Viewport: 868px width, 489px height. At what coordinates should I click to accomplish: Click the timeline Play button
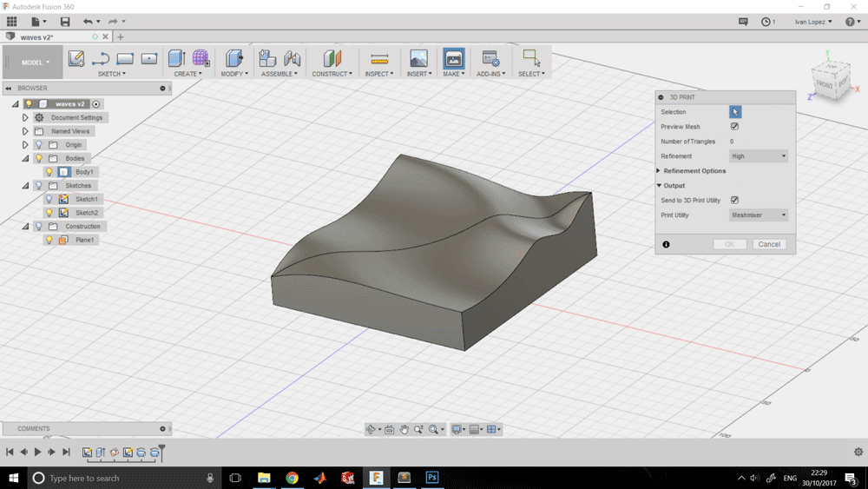(x=37, y=452)
